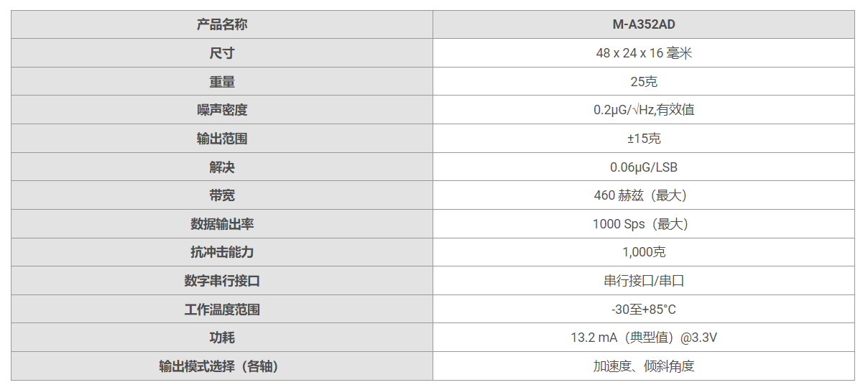Image resolution: width=868 pixels, height=390 pixels.
Task: Select the -30至+85°C temperature value
Action: pos(643,310)
